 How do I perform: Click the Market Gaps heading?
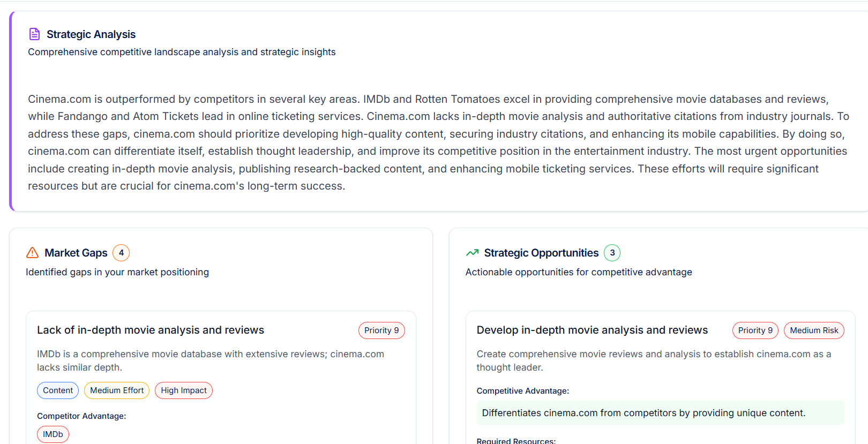tap(76, 253)
